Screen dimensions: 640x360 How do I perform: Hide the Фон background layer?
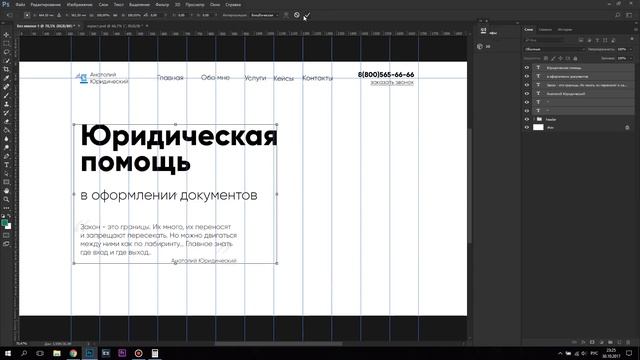(x=527, y=127)
